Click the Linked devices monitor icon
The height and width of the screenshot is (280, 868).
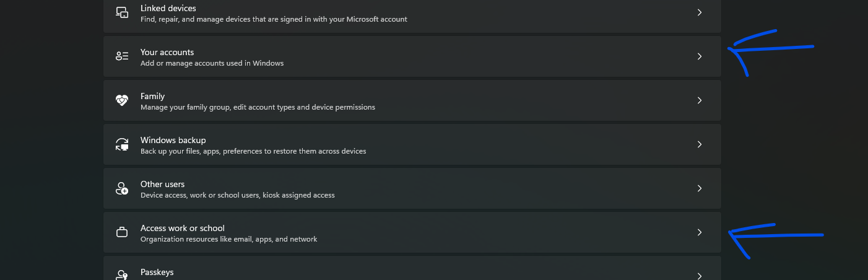[122, 12]
